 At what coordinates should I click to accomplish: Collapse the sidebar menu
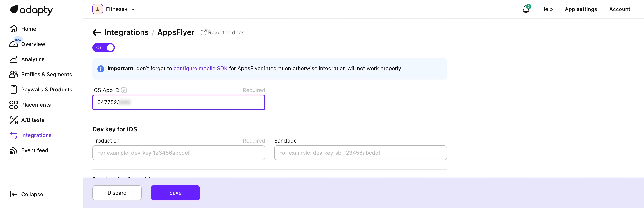pyautogui.click(x=27, y=194)
